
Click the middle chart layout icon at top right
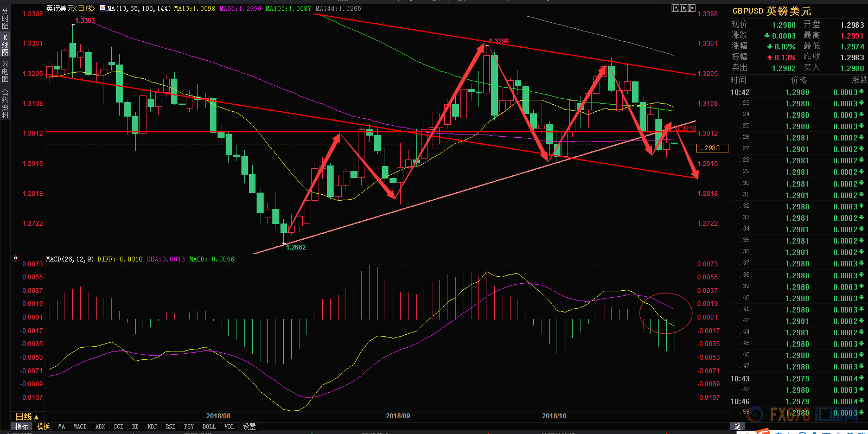pyautogui.click(x=684, y=8)
